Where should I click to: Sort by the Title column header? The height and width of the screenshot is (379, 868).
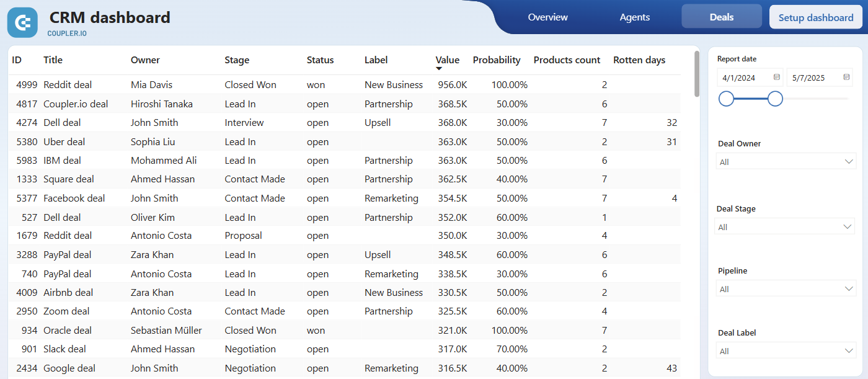click(53, 60)
